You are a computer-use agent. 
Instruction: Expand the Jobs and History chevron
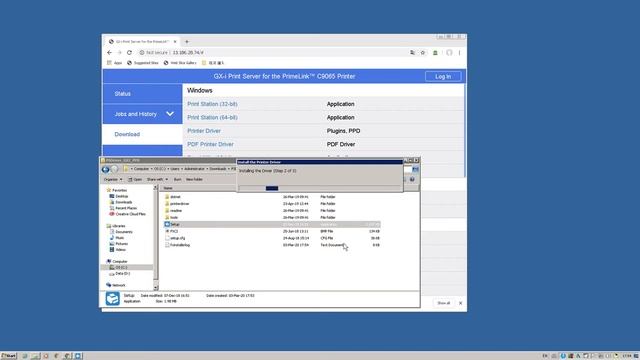coord(170,114)
